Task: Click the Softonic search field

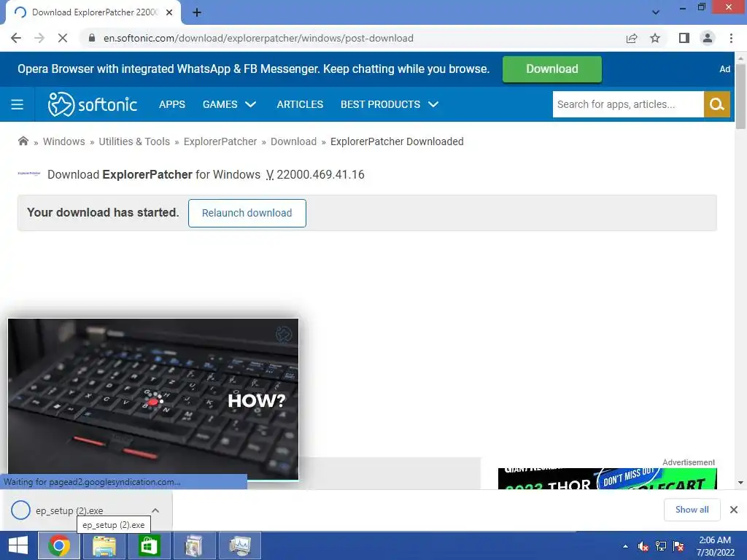Action: point(628,104)
